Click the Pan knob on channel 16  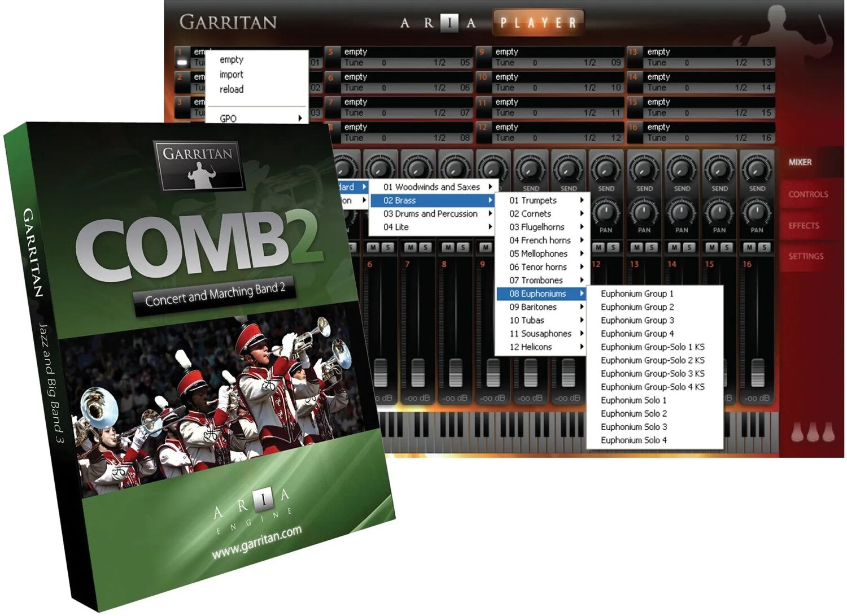point(757,212)
